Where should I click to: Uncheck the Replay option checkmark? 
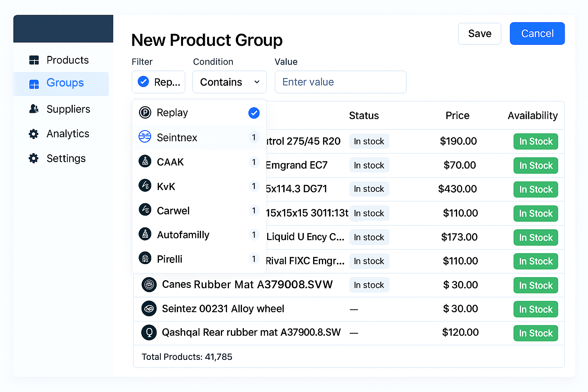point(254,113)
